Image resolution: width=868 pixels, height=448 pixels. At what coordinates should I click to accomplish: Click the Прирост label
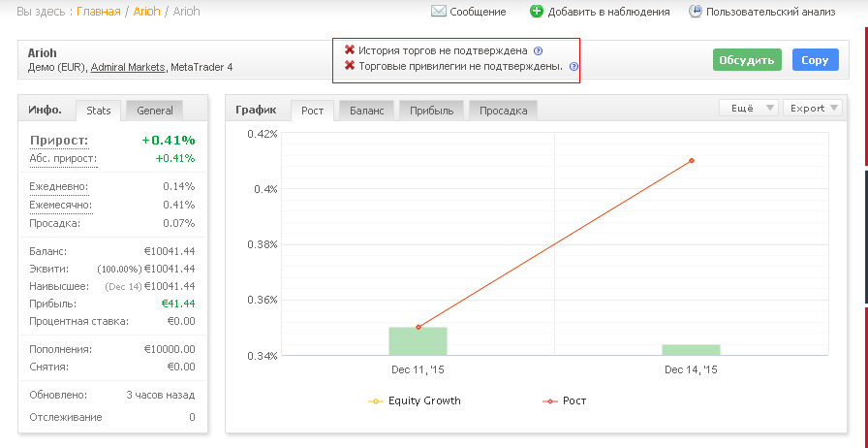click(x=59, y=141)
